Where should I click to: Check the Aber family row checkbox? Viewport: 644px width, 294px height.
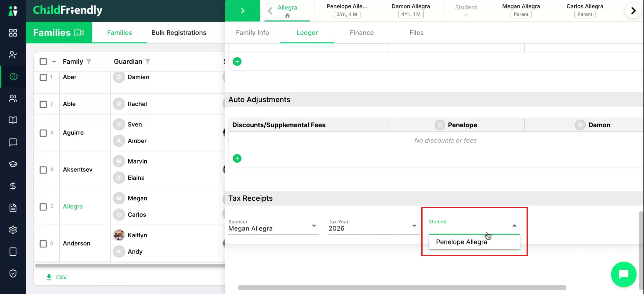click(43, 77)
